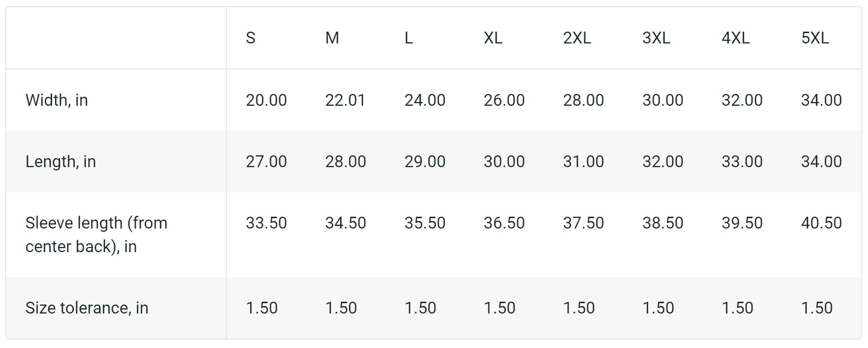
Task: Select the XL size column header
Action: (x=493, y=38)
